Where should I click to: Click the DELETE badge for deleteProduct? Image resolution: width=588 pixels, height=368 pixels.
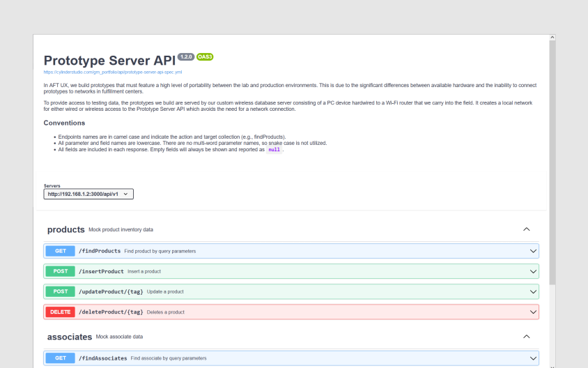click(60, 312)
